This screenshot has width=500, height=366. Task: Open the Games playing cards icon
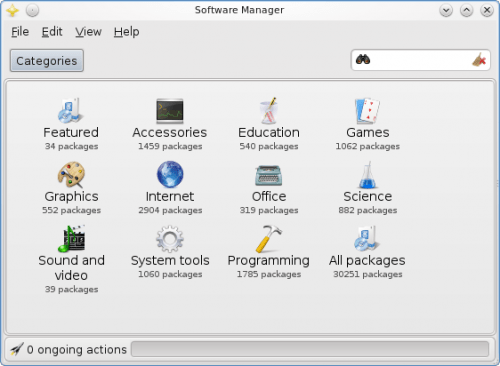click(367, 110)
